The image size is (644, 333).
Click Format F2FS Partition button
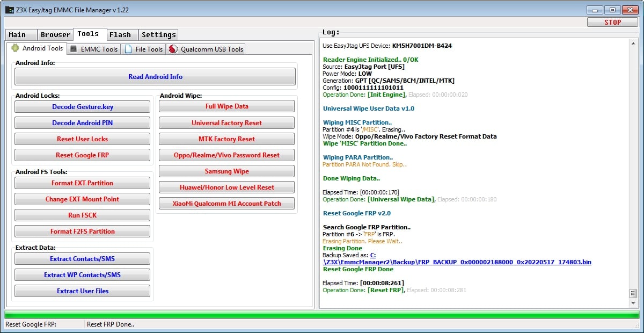pos(82,231)
